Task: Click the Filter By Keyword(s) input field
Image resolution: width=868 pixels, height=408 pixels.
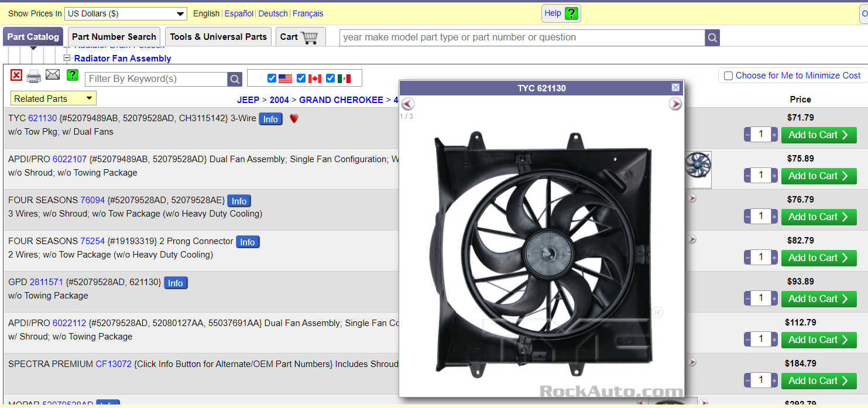Action: [x=156, y=79]
